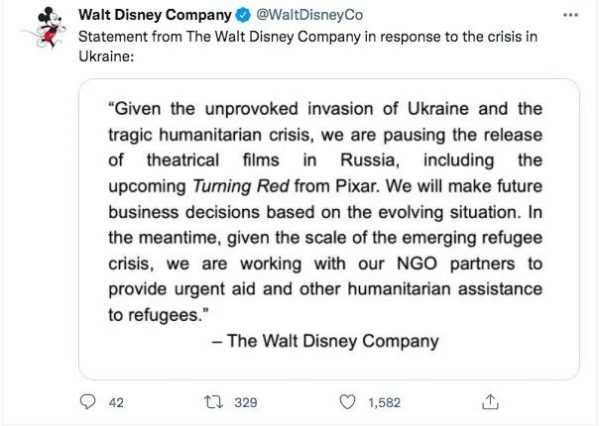
Task: Open the embedded statement image card
Action: 329,229
